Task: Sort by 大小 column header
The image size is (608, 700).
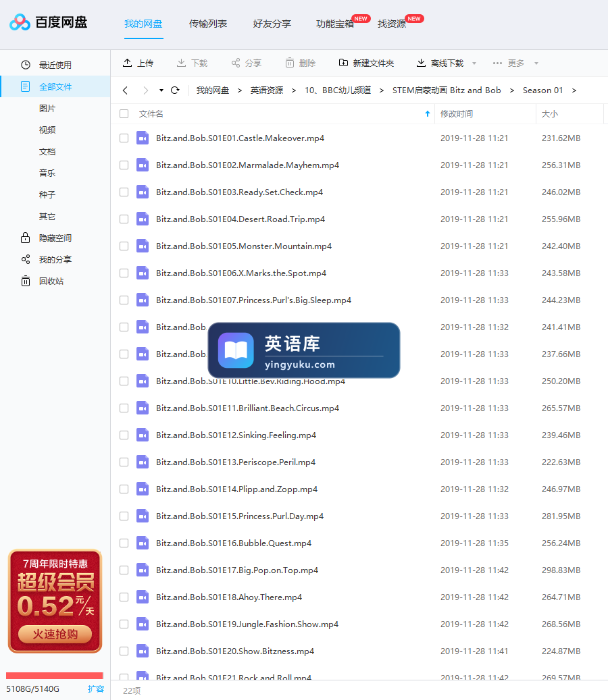Action: [550, 114]
